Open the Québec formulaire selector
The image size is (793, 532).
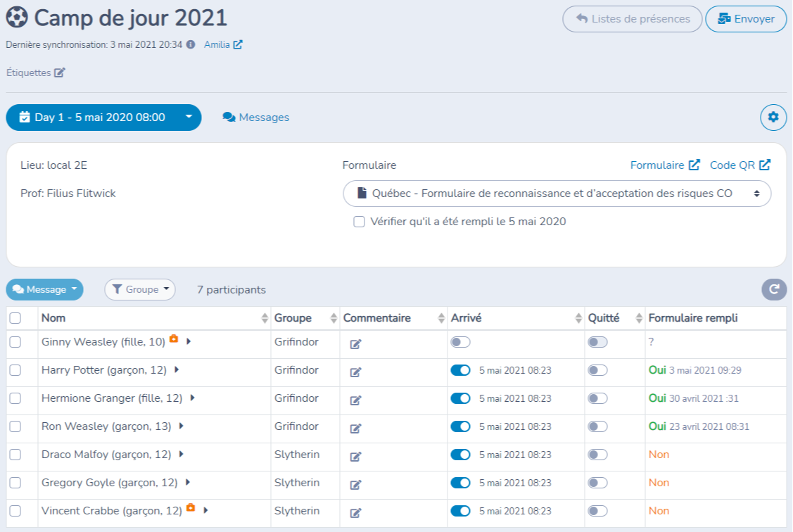pos(557,194)
